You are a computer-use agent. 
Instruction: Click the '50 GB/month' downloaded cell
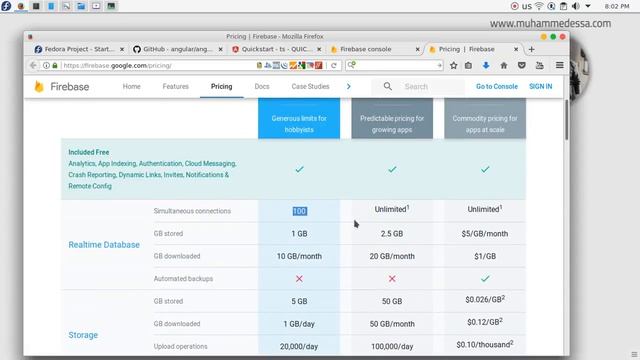pos(392,324)
